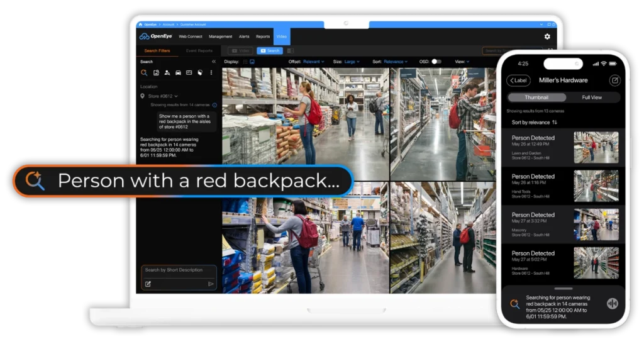This screenshot has width=644, height=344.
Task: Select Thumbnail view on phone
Action: (x=536, y=97)
